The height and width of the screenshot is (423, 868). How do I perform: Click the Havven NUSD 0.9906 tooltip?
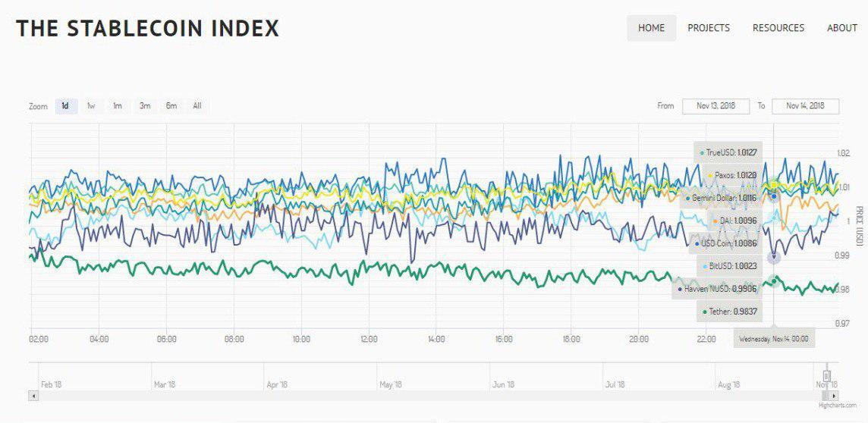[717, 289]
